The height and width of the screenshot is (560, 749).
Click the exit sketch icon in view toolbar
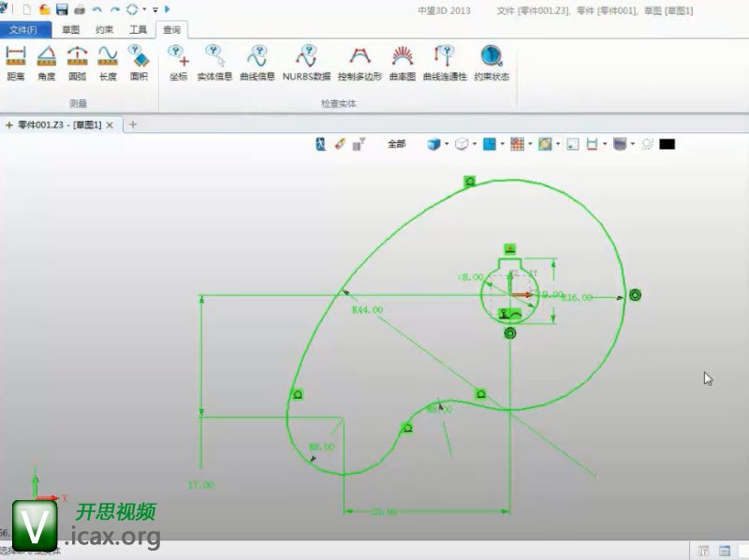click(x=321, y=144)
